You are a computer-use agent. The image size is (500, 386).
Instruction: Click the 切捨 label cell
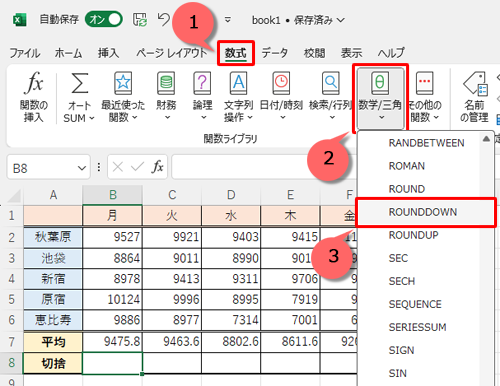(x=53, y=363)
